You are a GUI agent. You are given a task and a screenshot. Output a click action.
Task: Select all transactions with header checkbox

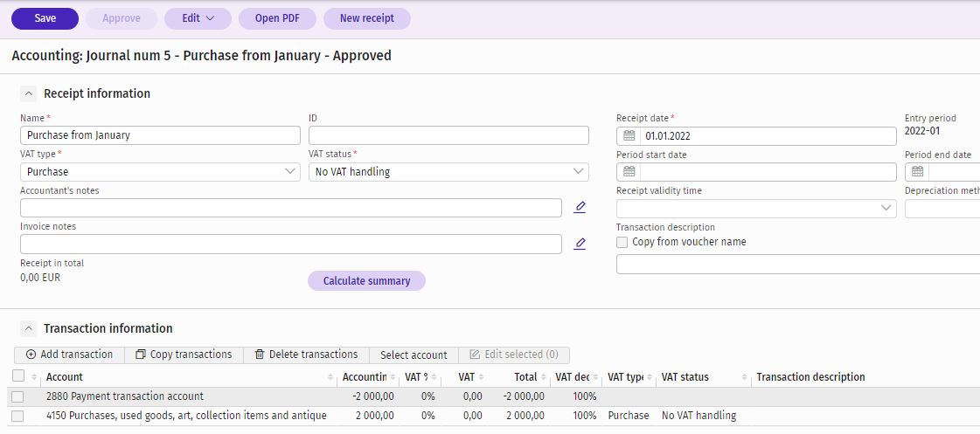pos(18,375)
